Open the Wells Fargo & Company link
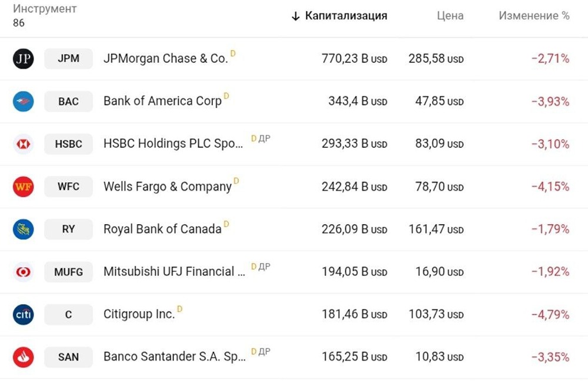This screenshot has width=588, height=386. pyautogui.click(x=168, y=187)
